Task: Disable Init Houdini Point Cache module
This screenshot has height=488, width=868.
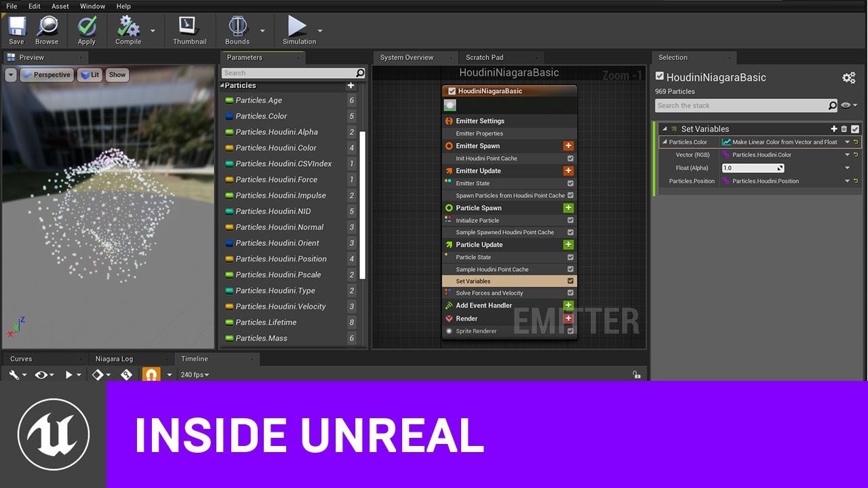Action: pos(570,159)
